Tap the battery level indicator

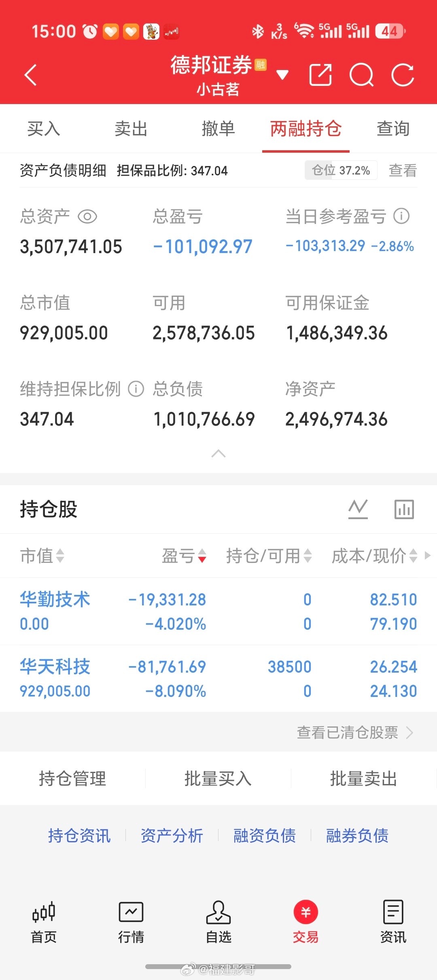point(391,31)
